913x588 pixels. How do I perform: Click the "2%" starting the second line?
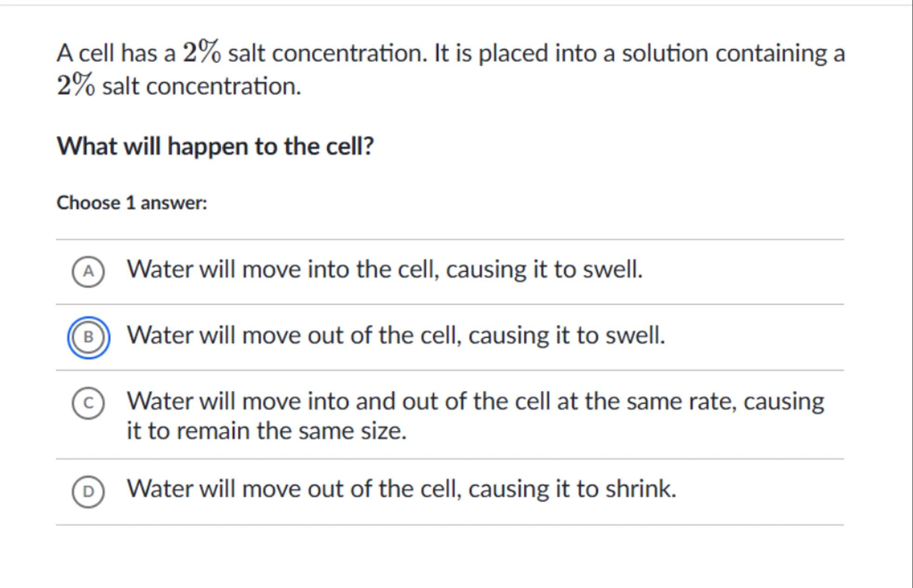point(76,85)
